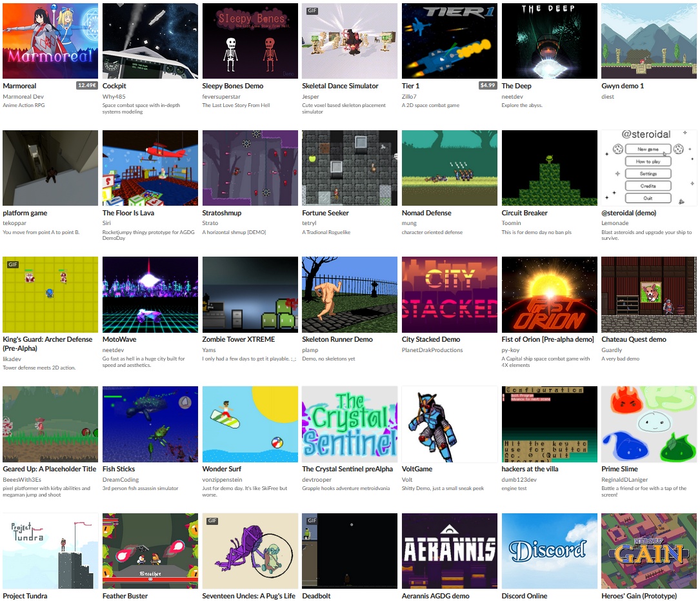The width and height of the screenshot is (700, 601).
Task: Open the Discord Online cover image
Action: tap(550, 551)
